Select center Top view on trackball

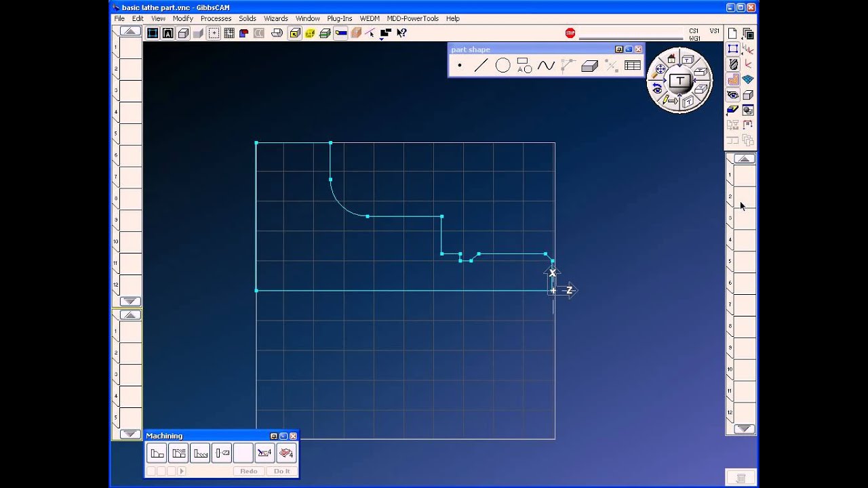679,81
